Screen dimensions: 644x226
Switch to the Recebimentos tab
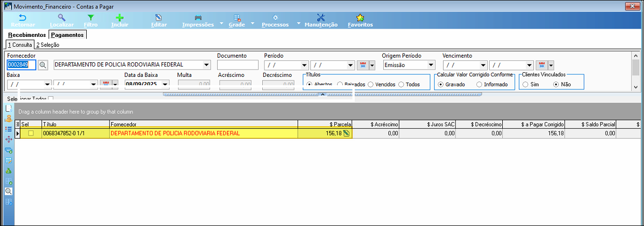(27, 35)
